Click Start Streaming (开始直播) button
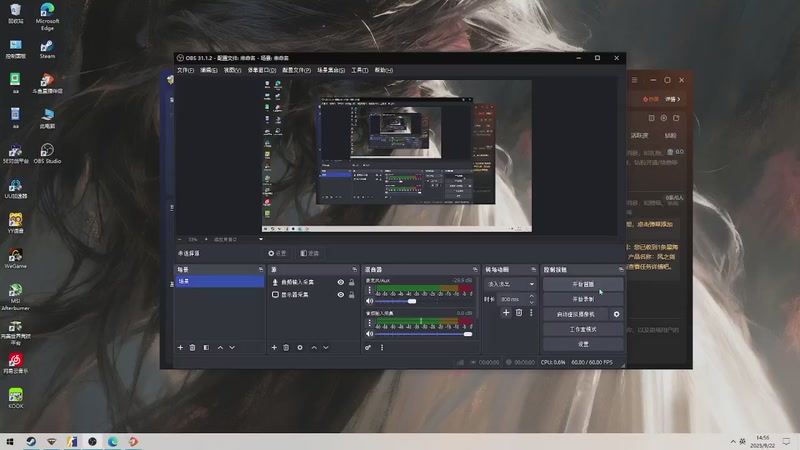Screen dimensions: 800x450 583,284
